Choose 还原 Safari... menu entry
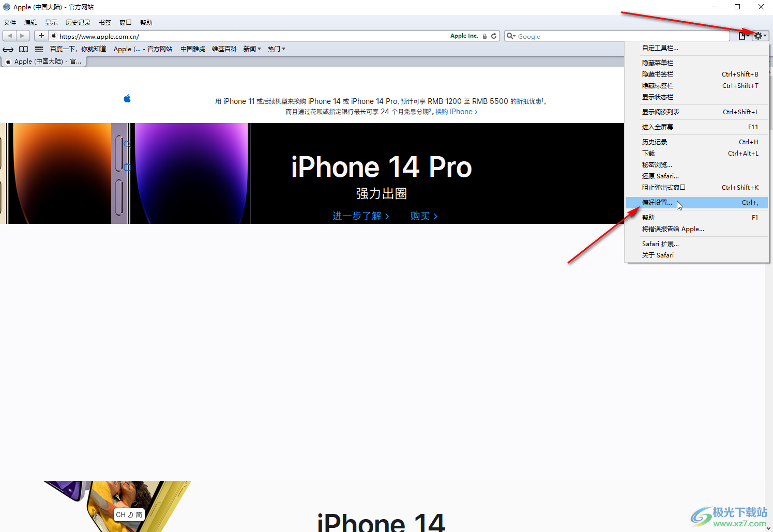The height and width of the screenshot is (532, 773). (696, 176)
